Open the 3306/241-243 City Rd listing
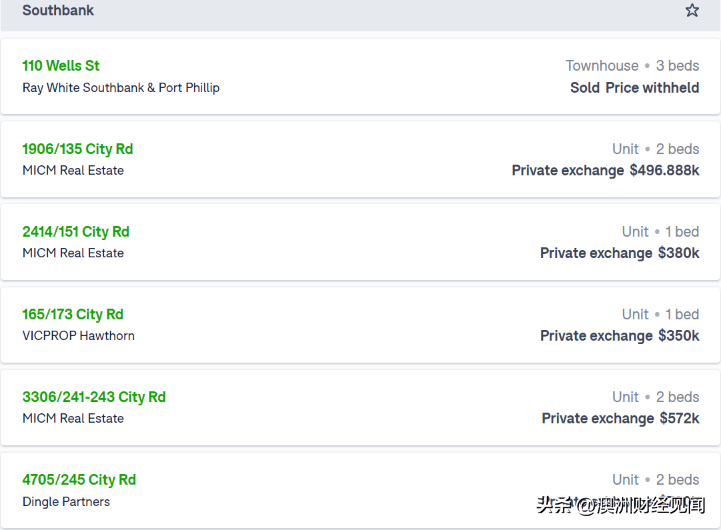 94,397
